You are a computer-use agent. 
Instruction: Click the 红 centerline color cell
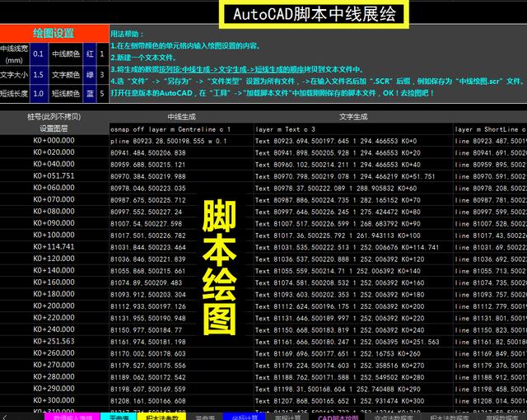90,54
